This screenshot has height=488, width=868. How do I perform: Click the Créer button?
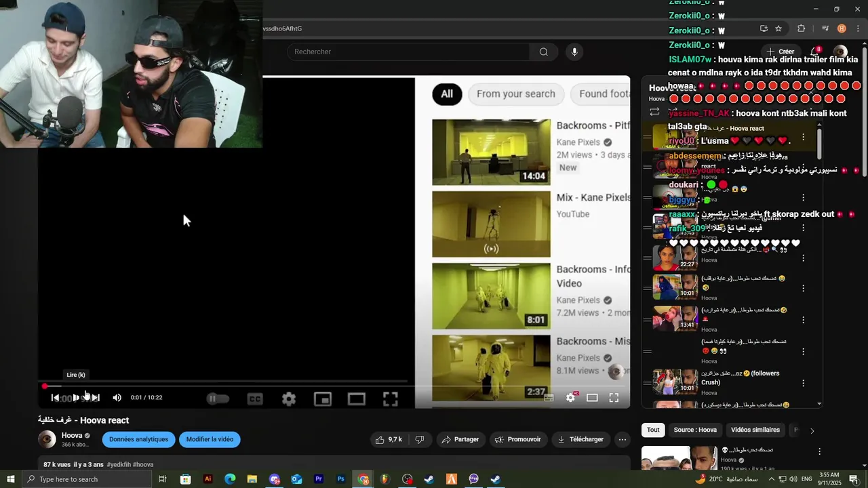(x=781, y=52)
